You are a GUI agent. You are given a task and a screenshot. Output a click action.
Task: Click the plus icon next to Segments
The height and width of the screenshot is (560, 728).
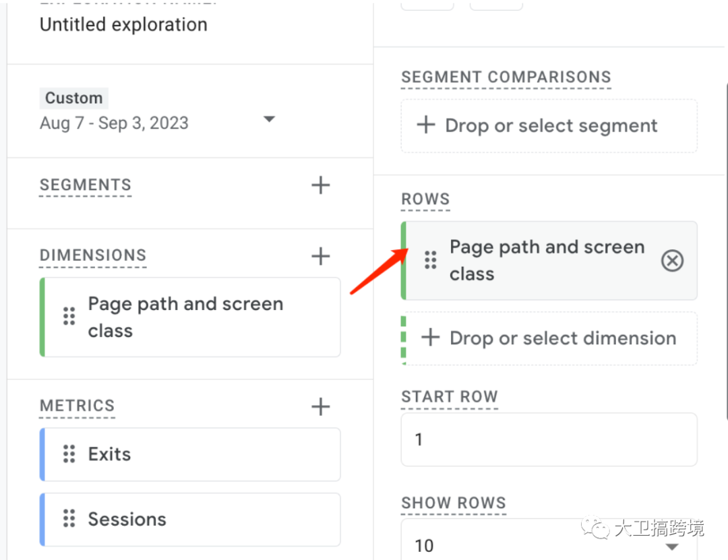pyautogui.click(x=321, y=185)
